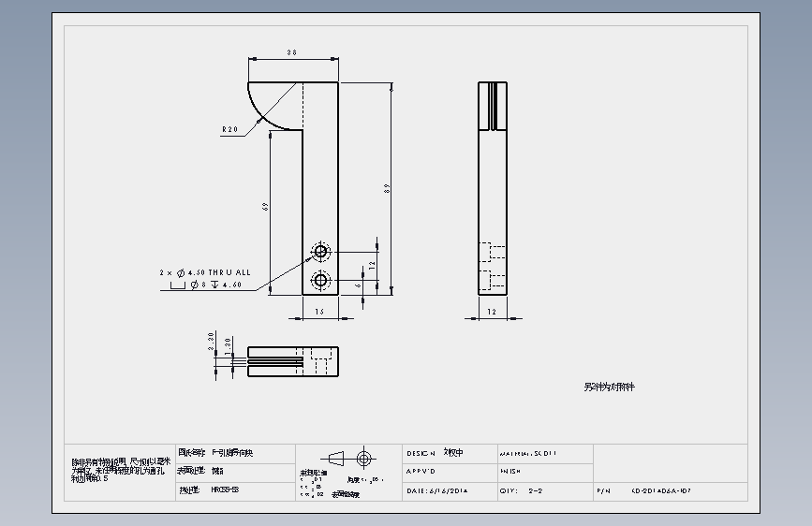Image resolution: width=812 pixels, height=526 pixels.
Task: Select the 69 vertical dimension
Action: [265, 207]
